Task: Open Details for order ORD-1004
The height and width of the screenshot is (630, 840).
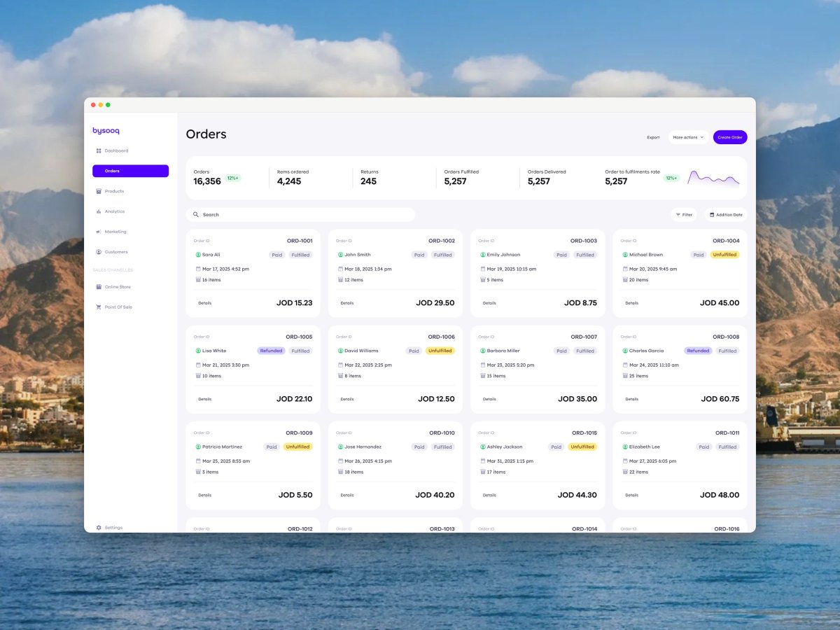Action: pyautogui.click(x=631, y=303)
